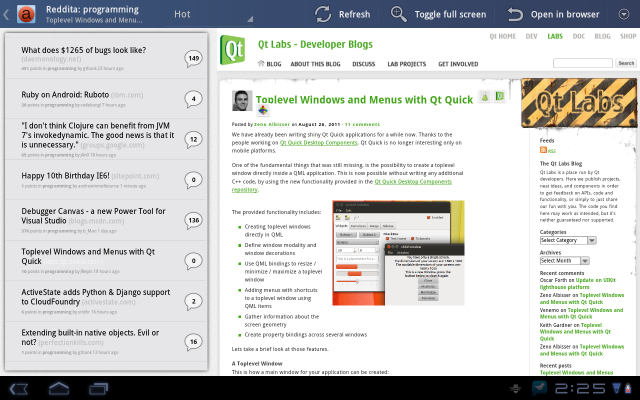Open comments for Happy 10th Birthday IE6
This screenshot has width=640, height=400.
pyautogui.click(x=193, y=180)
